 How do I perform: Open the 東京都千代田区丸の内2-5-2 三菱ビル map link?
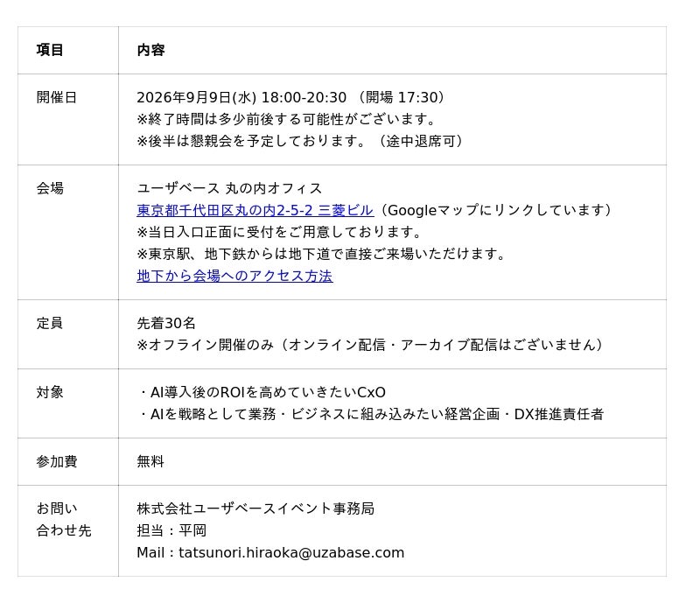click(255, 210)
